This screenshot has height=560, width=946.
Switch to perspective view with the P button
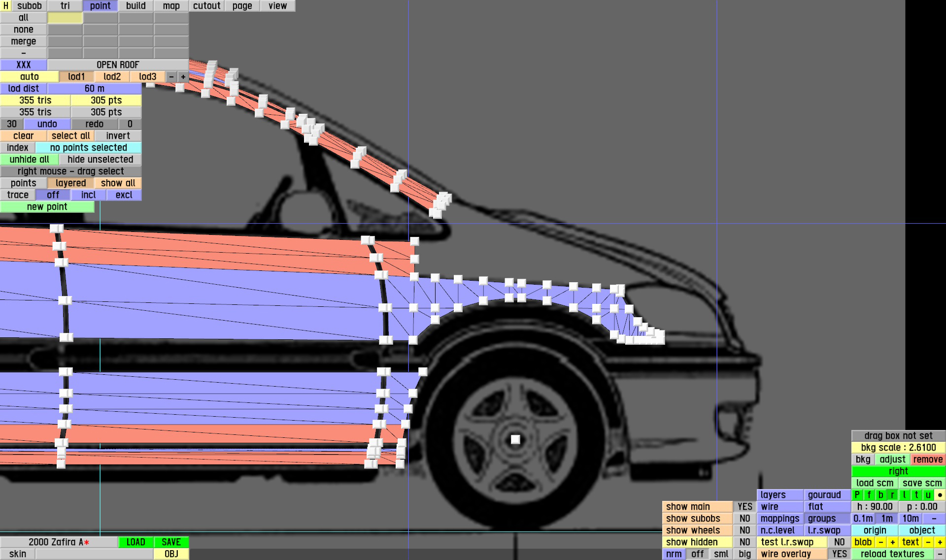[857, 495]
